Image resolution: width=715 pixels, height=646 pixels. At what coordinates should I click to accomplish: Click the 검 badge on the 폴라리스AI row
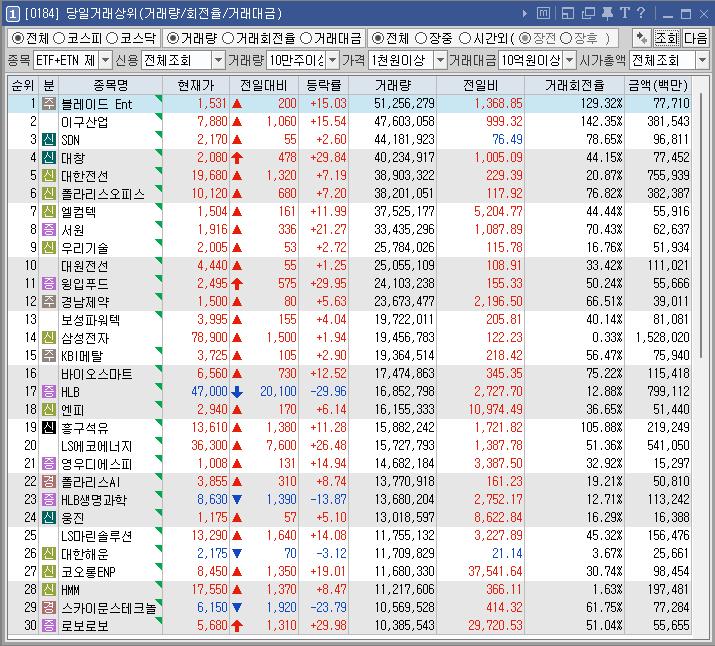[49, 481]
